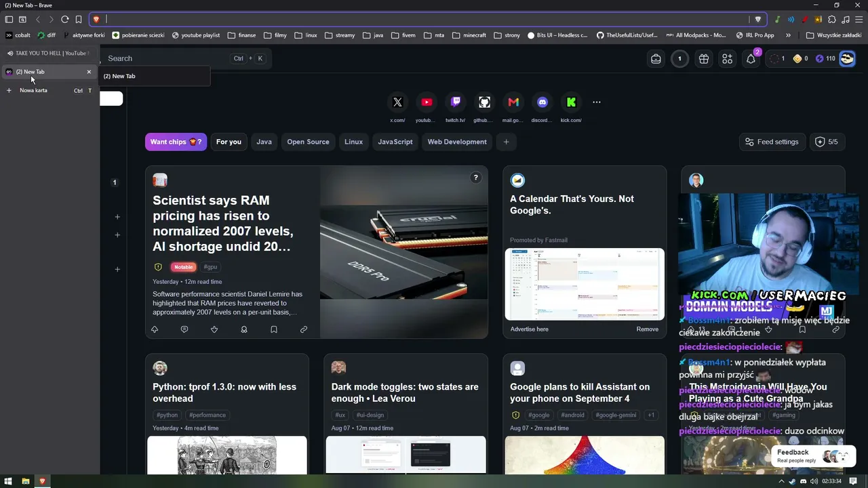Open Brave Shields lion icon in address bar
Image resolution: width=868 pixels, height=488 pixels.
[96, 20]
